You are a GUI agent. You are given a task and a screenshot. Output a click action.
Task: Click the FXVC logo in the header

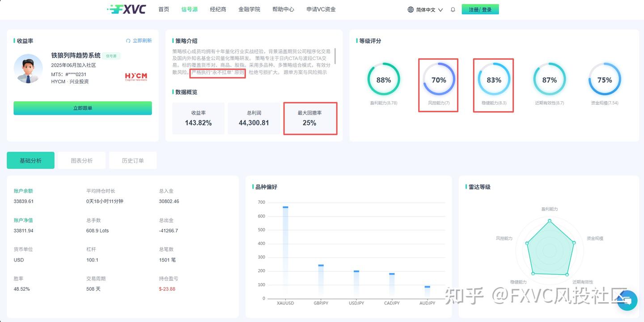(126, 9)
